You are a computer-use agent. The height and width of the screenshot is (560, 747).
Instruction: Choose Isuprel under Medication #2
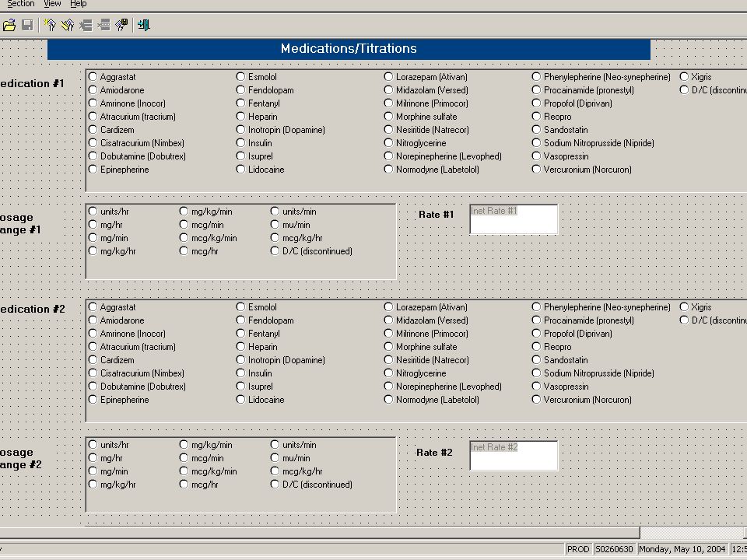click(x=240, y=387)
